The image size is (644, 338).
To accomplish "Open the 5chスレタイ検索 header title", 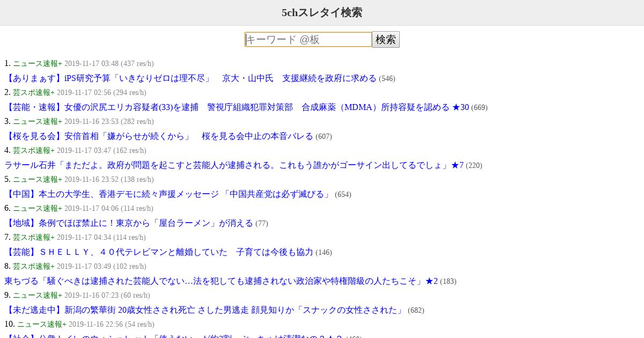I will click(x=322, y=12).
